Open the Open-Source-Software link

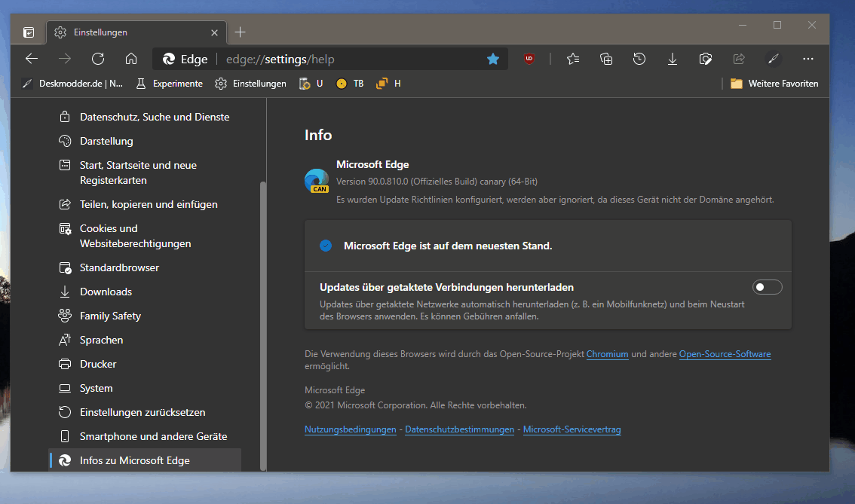point(725,354)
